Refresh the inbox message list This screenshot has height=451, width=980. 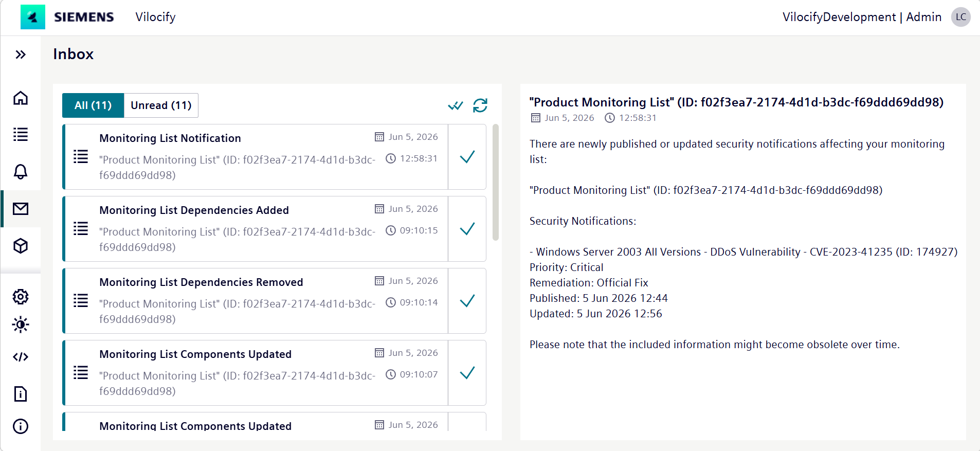[480, 105]
